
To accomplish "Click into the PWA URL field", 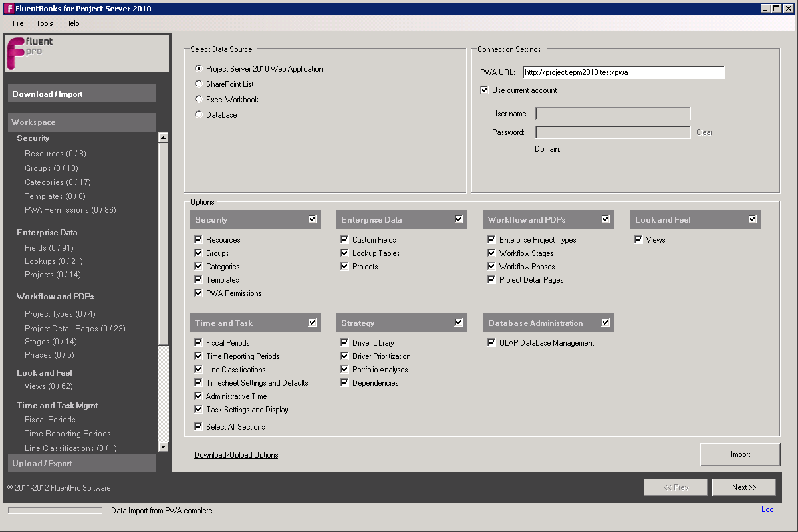I will (623, 72).
